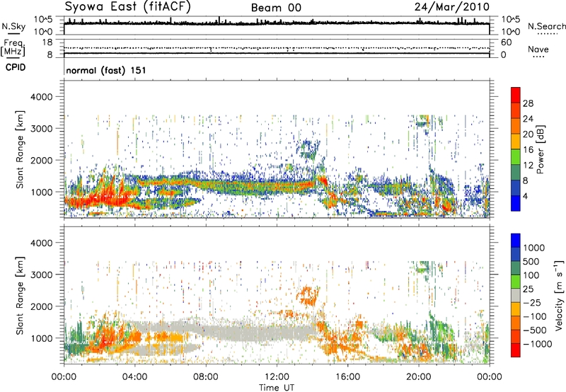
Task: Click the Freq. axis value 18
Action: tap(47, 42)
